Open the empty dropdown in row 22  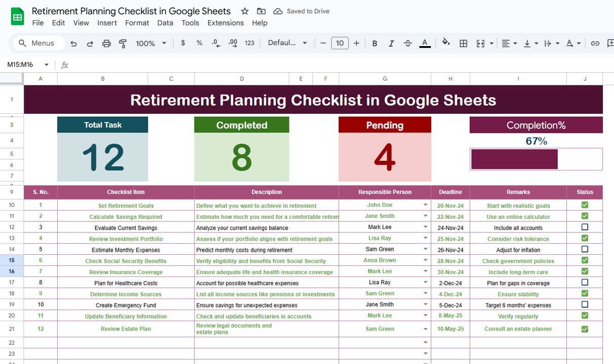coord(426,343)
